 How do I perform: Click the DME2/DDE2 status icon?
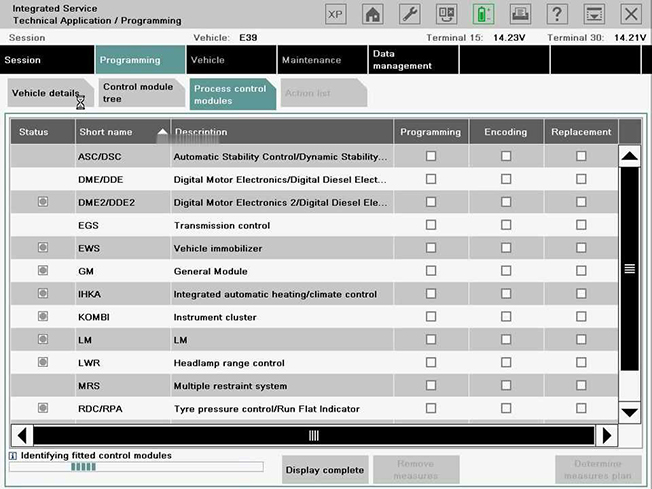pyautogui.click(x=43, y=202)
